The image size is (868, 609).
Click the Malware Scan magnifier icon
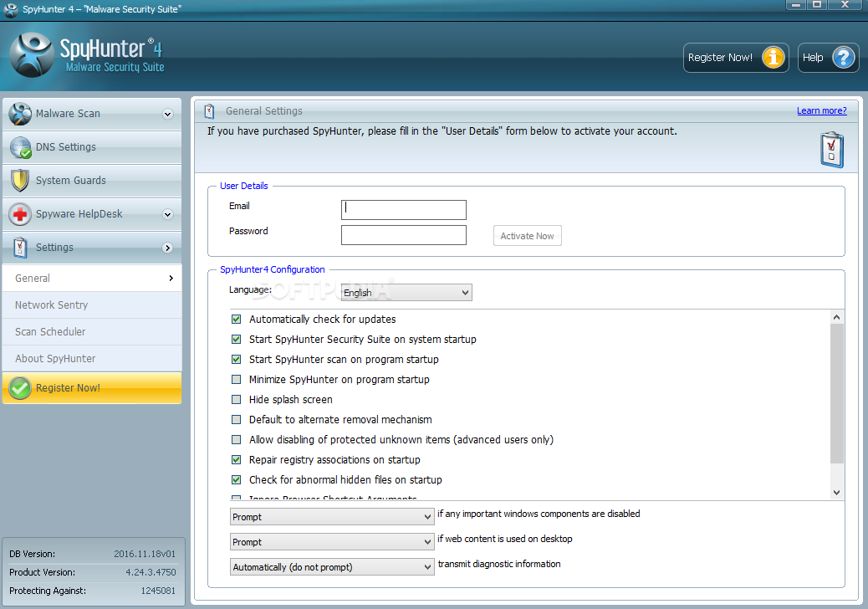20,114
